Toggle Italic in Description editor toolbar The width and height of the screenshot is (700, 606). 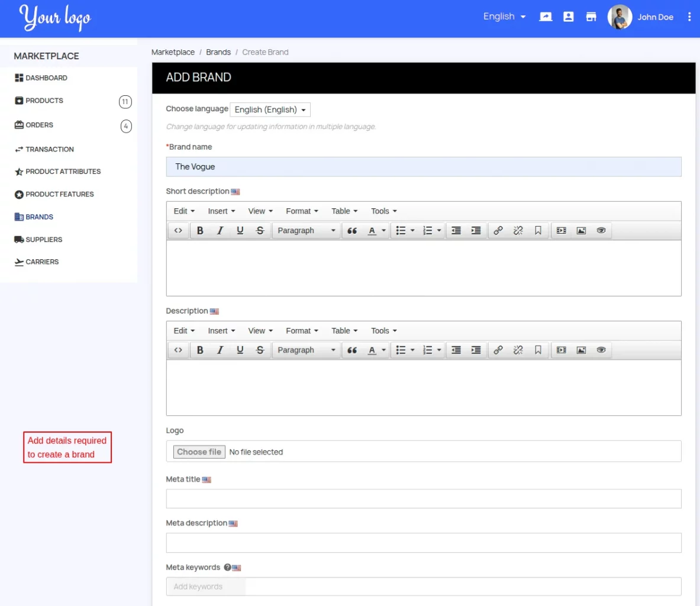220,350
